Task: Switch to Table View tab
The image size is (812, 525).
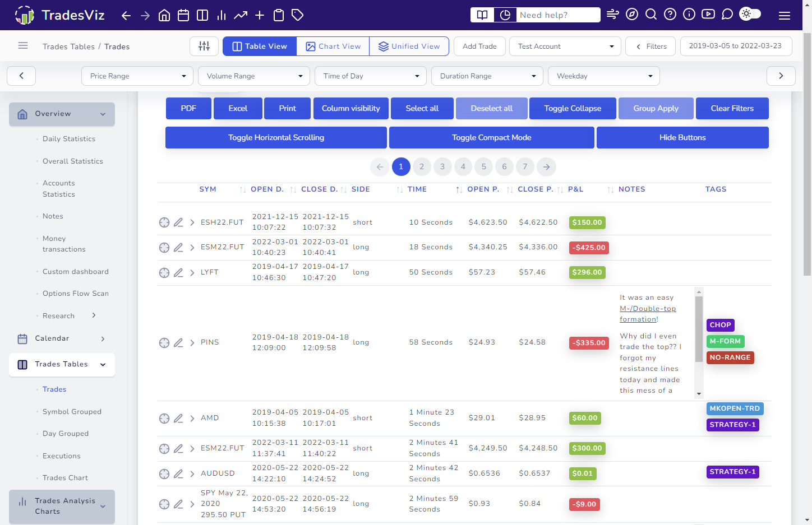Action: point(260,47)
